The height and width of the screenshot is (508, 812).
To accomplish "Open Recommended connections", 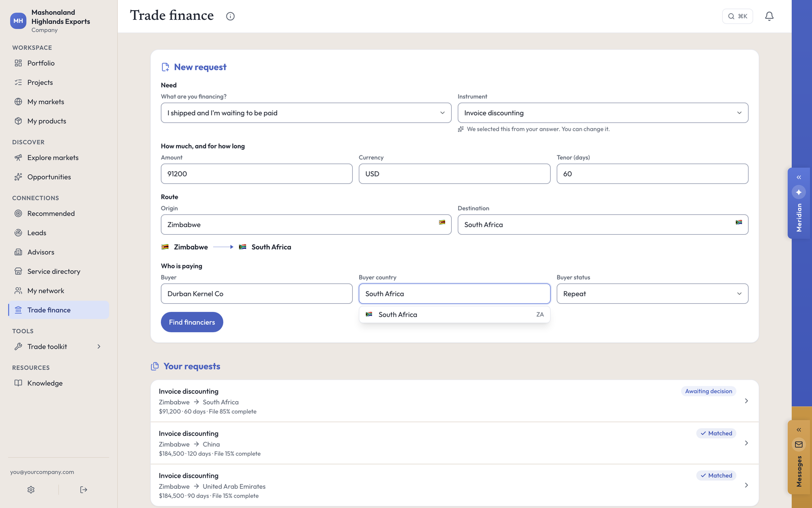I will [59, 213].
